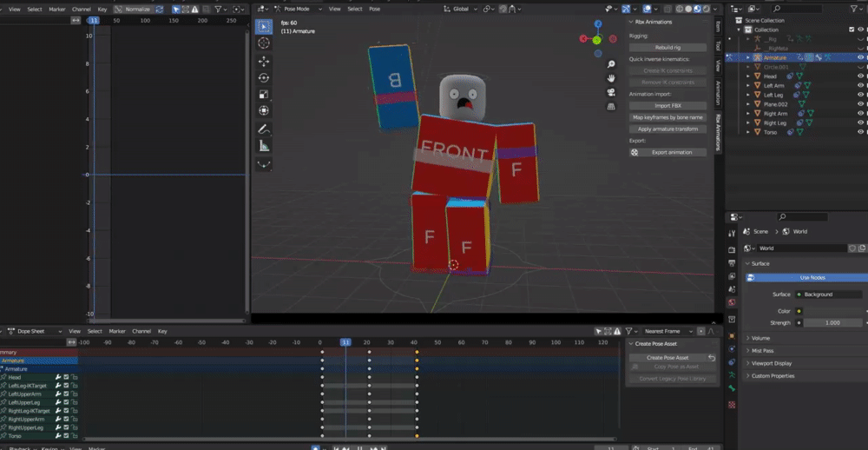Screen dimensions: 868x450
Task: Toggle the camera view icon in viewport
Action: [x=611, y=92]
